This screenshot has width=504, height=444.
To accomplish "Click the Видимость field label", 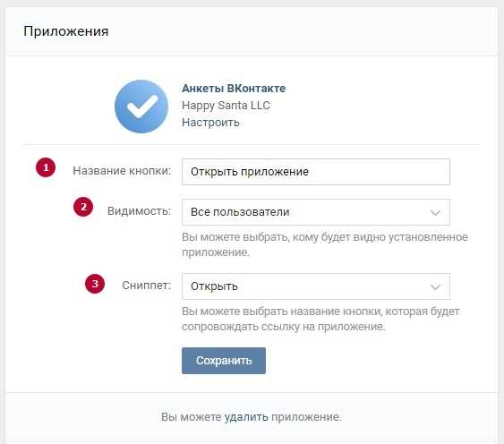I will [x=139, y=211].
